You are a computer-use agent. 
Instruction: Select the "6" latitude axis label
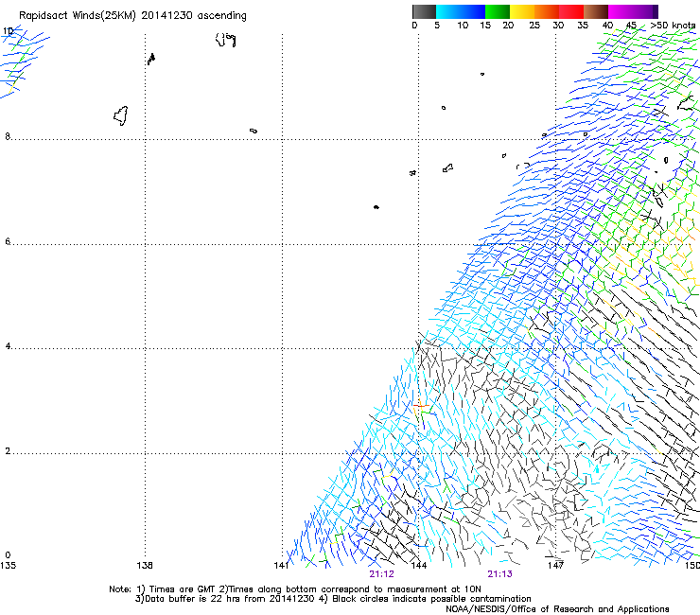click(x=8, y=241)
